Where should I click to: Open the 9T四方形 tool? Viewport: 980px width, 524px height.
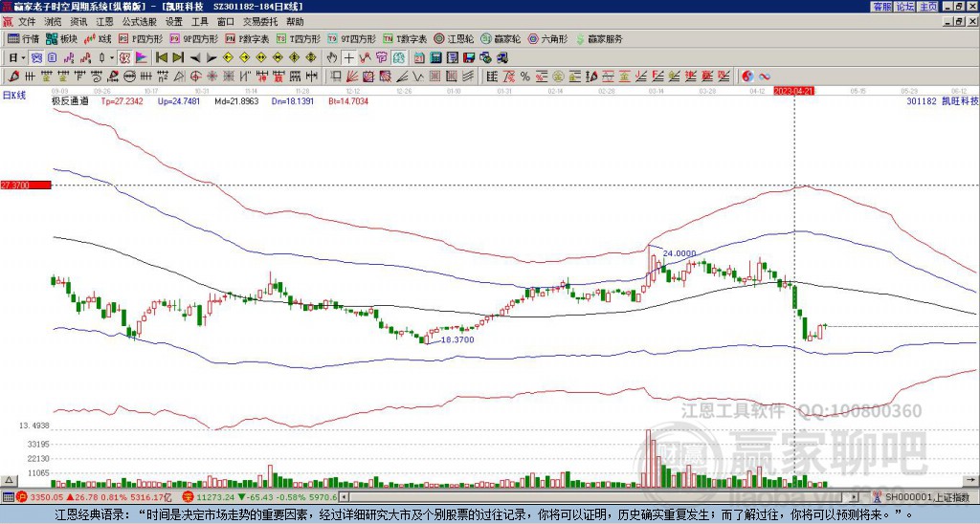(351, 38)
